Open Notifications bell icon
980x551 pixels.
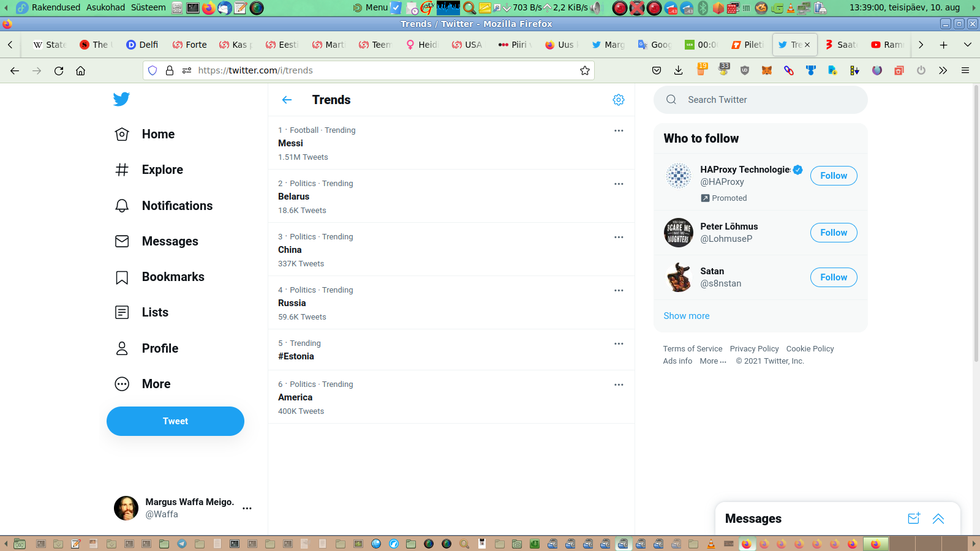[x=122, y=206]
